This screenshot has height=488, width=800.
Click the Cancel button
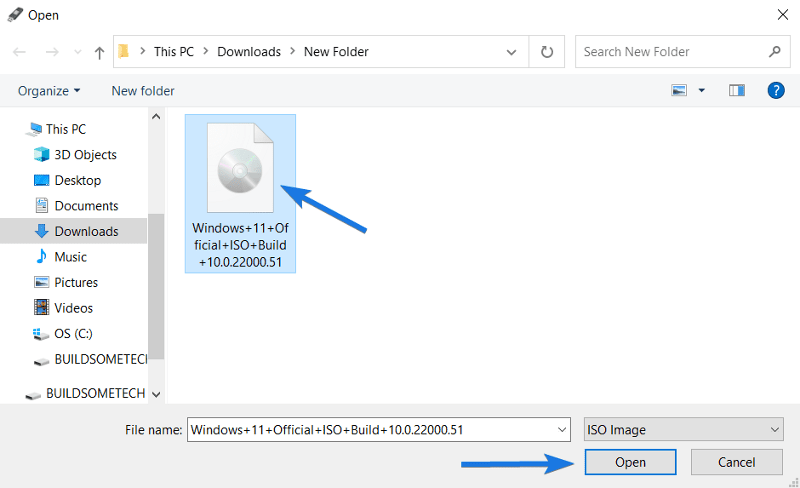[737, 462]
